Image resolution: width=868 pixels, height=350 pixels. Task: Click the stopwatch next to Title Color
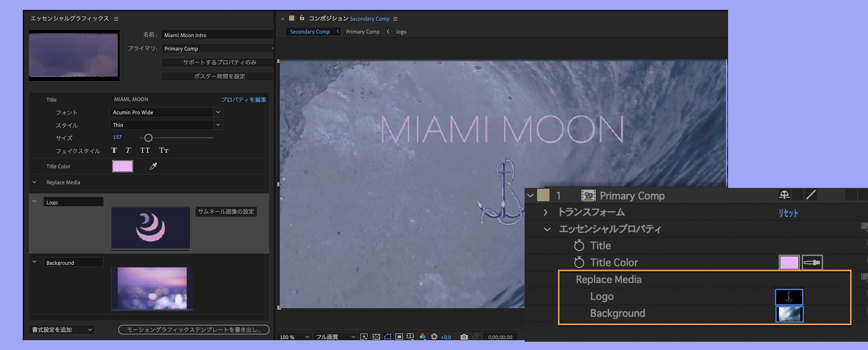tap(579, 262)
